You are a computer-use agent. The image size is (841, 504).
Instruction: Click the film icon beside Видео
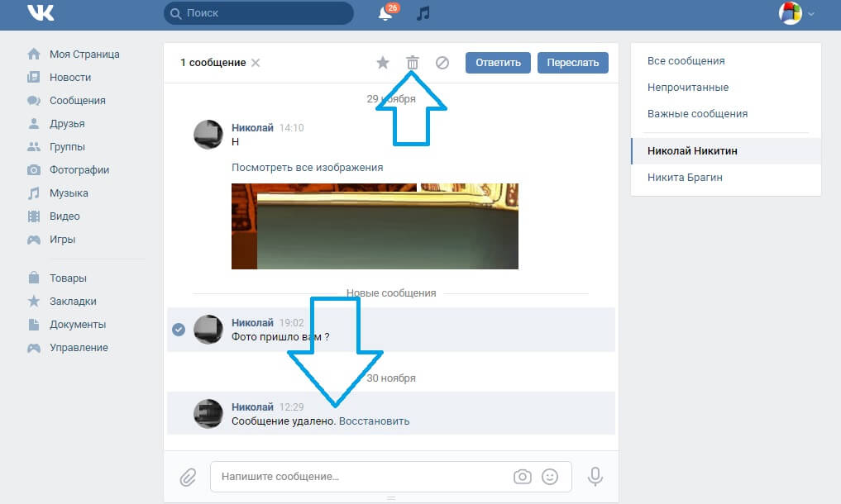pos(34,216)
